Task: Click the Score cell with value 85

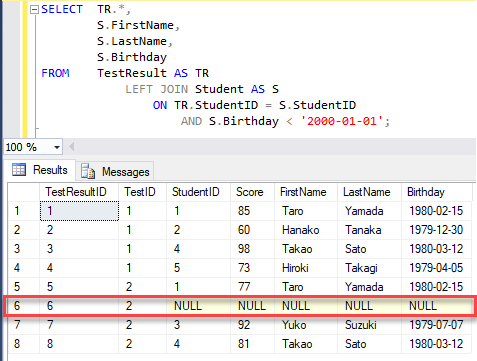Action: (x=252, y=211)
